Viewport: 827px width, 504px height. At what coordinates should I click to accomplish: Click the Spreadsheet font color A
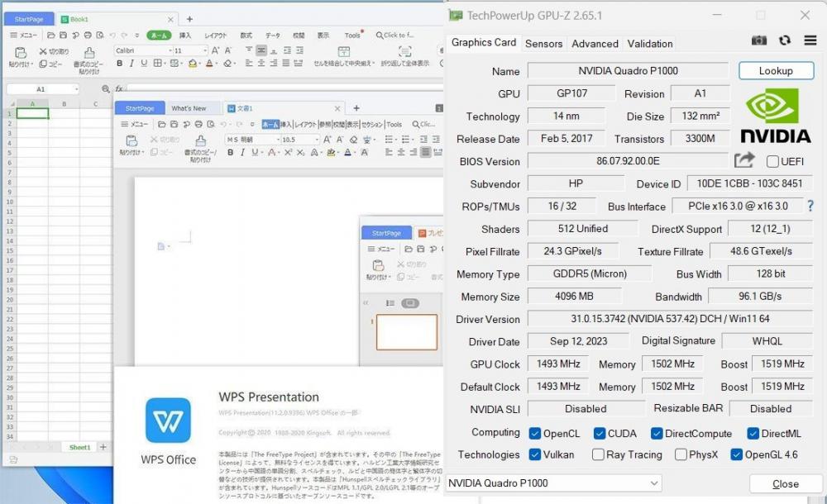coord(209,64)
